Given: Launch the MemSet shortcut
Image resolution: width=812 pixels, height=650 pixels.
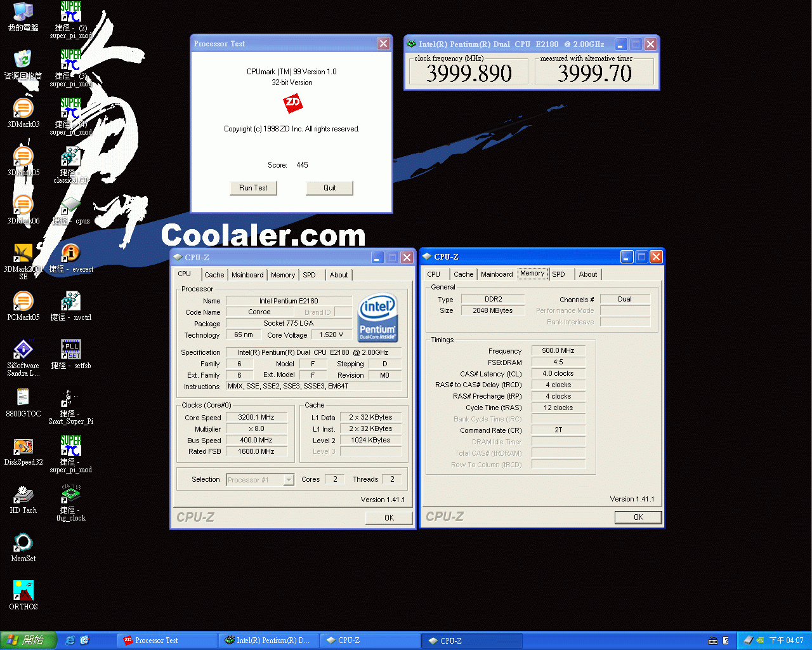Looking at the screenshot, I should pos(23,548).
